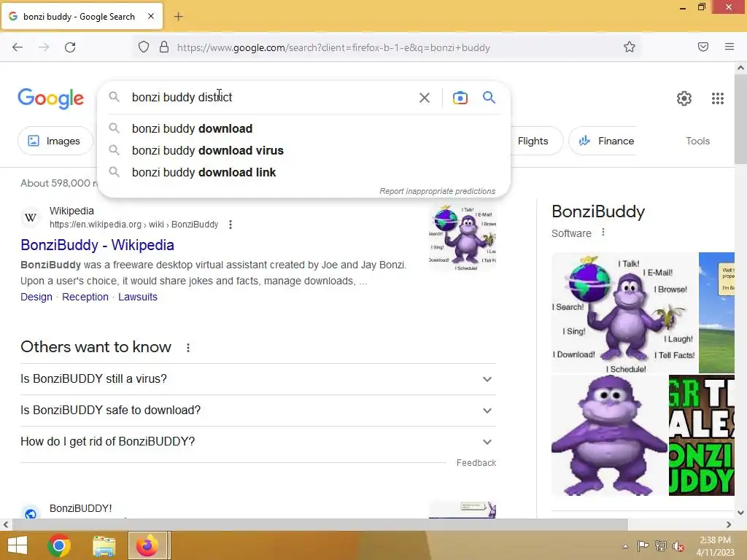Open a new tab with plus button

(x=178, y=17)
